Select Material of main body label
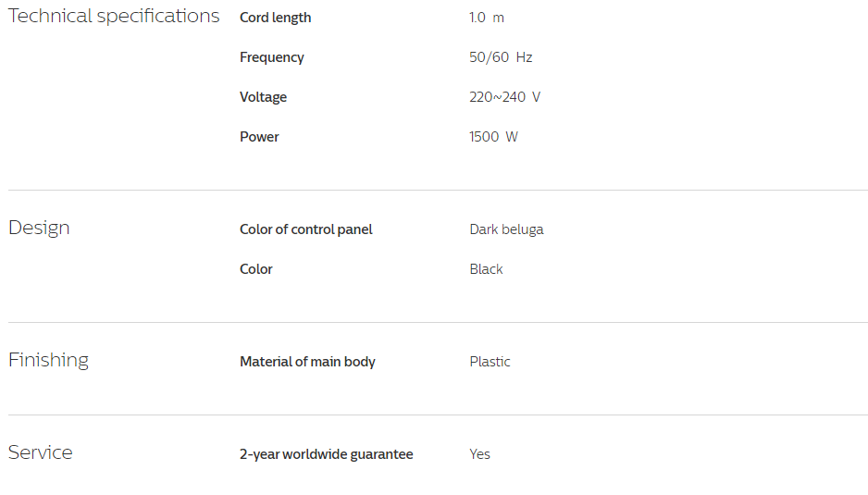Image resolution: width=868 pixels, height=495 pixels. (307, 362)
